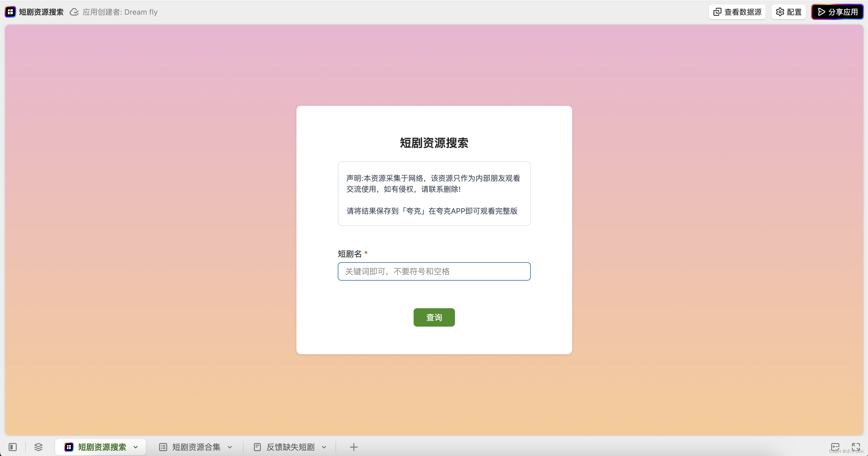The image size is (868, 456).
Task: Open the 配置 settings gear button
Action: click(788, 12)
